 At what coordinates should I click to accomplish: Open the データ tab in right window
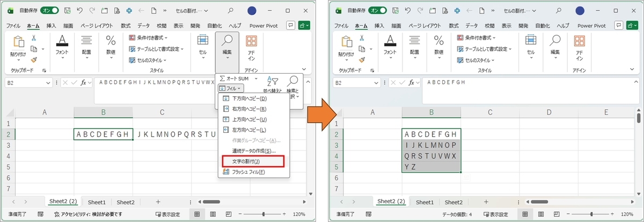click(x=472, y=25)
